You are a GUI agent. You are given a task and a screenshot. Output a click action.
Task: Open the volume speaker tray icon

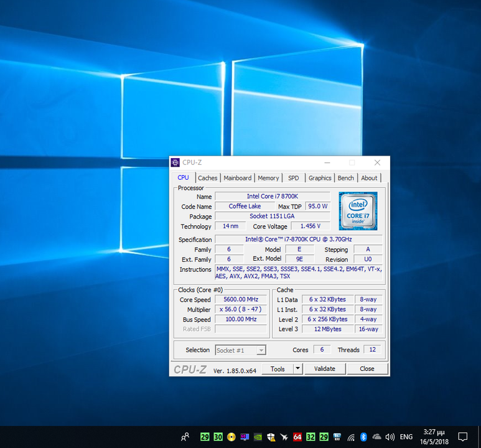[390, 437]
